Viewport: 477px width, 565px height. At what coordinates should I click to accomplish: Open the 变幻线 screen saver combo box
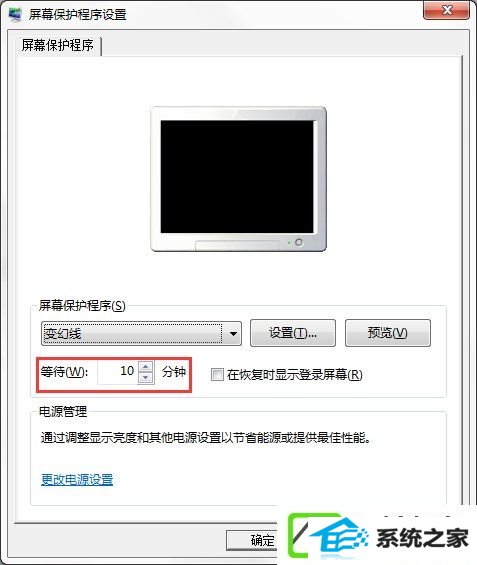pyautogui.click(x=141, y=334)
